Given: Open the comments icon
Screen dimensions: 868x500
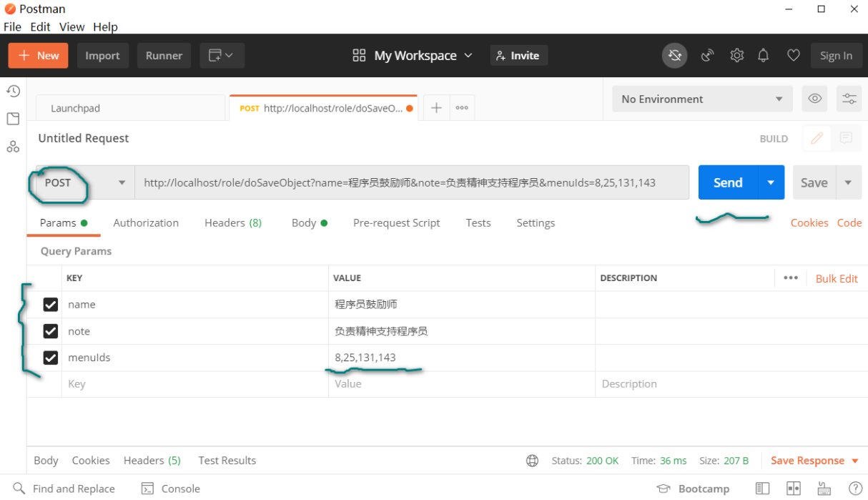Looking at the screenshot, I should coord(846,138).
